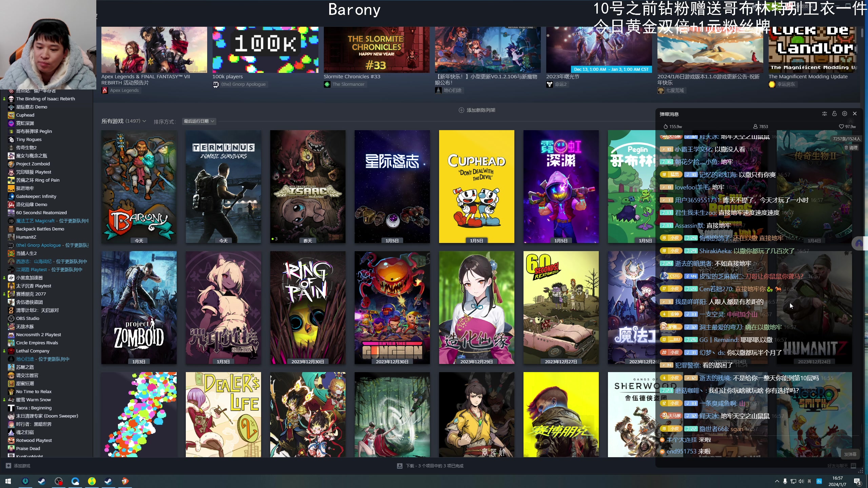Switch the 英 input method indicator
Image resolution: width=868 pixels, height=488 pixels.
coord(809,481)
